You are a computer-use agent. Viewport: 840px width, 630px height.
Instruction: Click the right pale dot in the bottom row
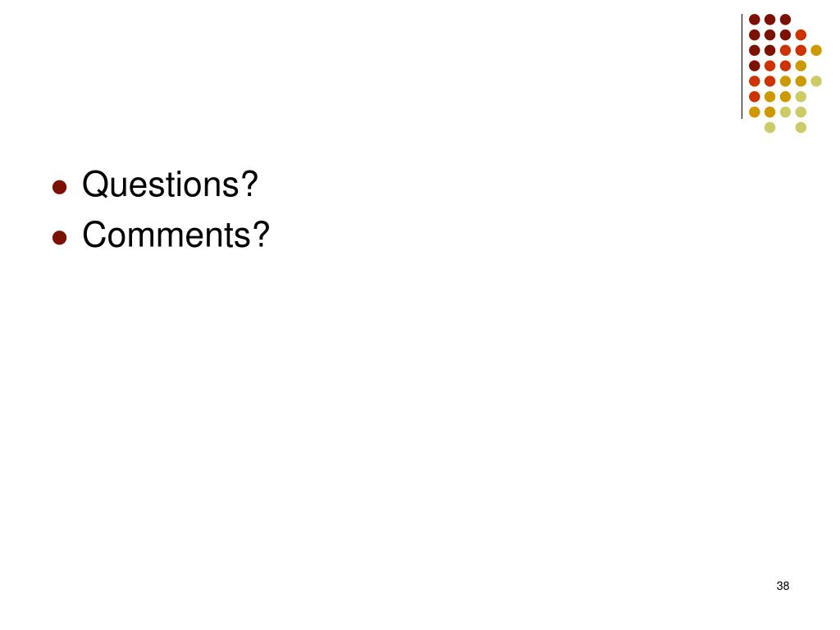pyautogui.click(x=801, y=127)
